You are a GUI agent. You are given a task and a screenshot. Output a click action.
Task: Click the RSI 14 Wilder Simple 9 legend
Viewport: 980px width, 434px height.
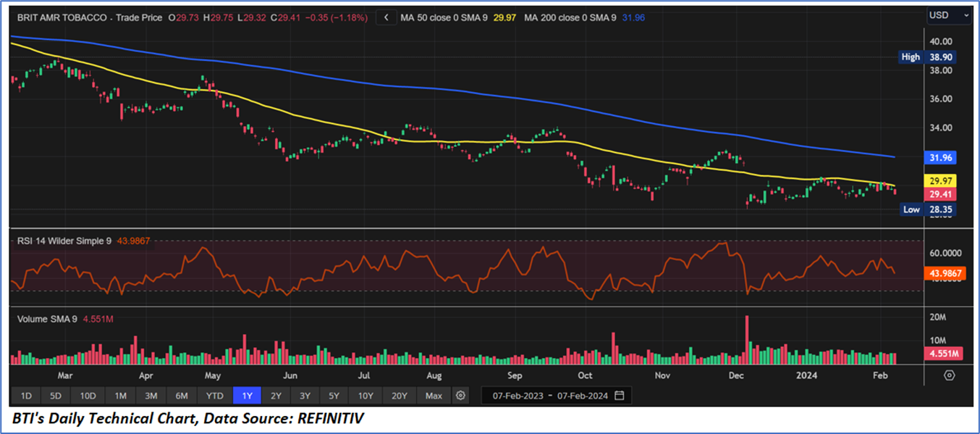pos(64,241)
